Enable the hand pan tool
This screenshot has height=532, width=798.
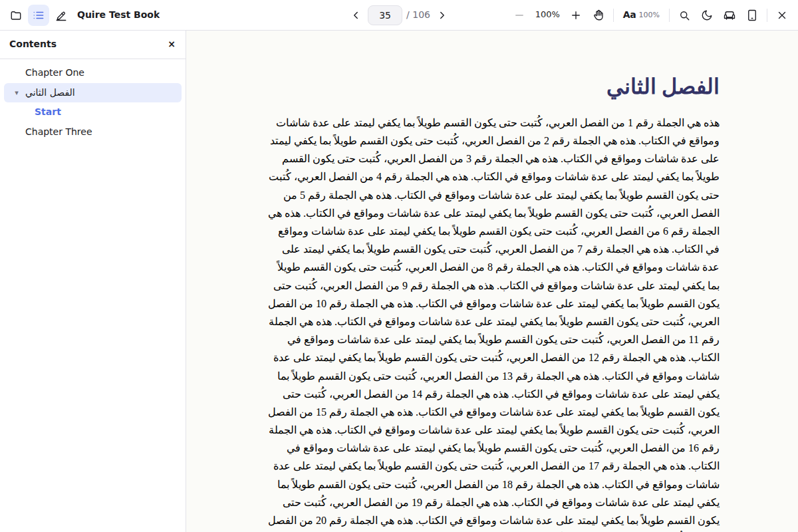pyautogui.click(x=598, y=15)
